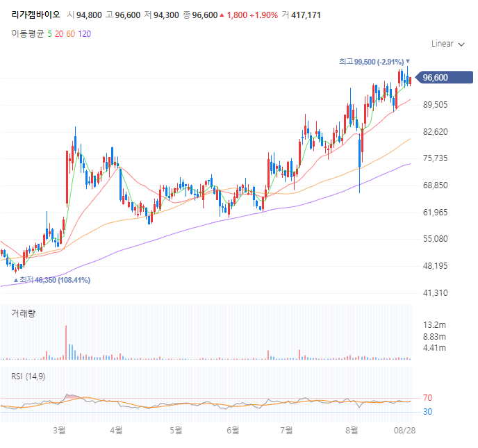This screenshot has width=478, height=448.
Task: Click the RSI 30 level label
Action: (x=428, y=412)
